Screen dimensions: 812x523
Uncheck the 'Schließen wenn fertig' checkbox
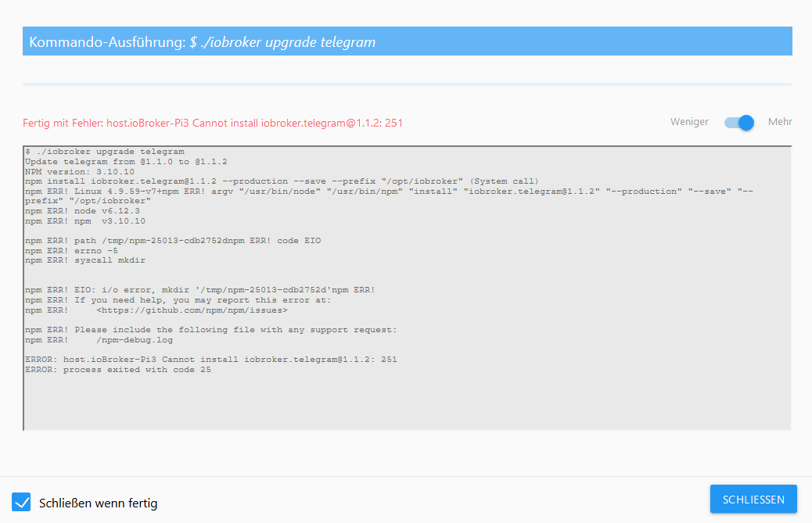point(21,503)
